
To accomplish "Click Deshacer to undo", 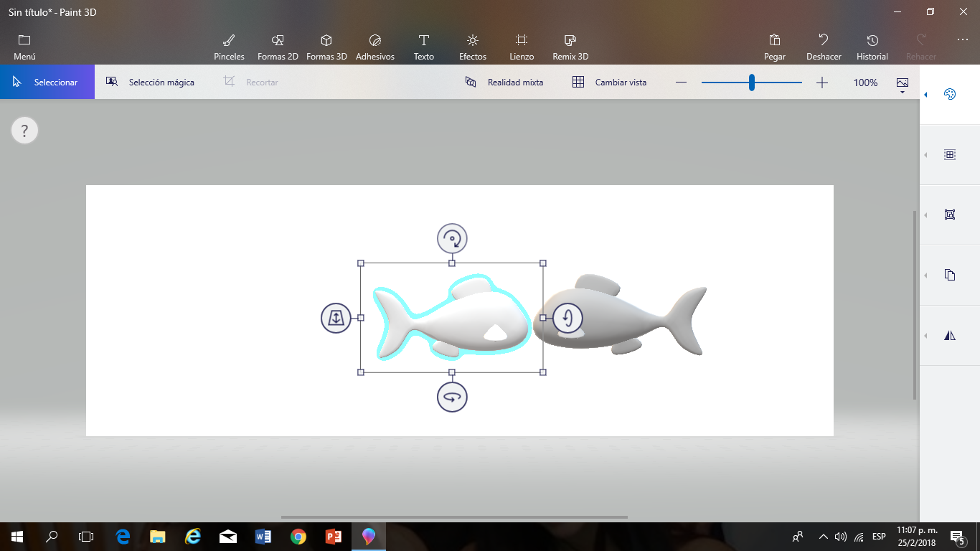I will [824, 47].
